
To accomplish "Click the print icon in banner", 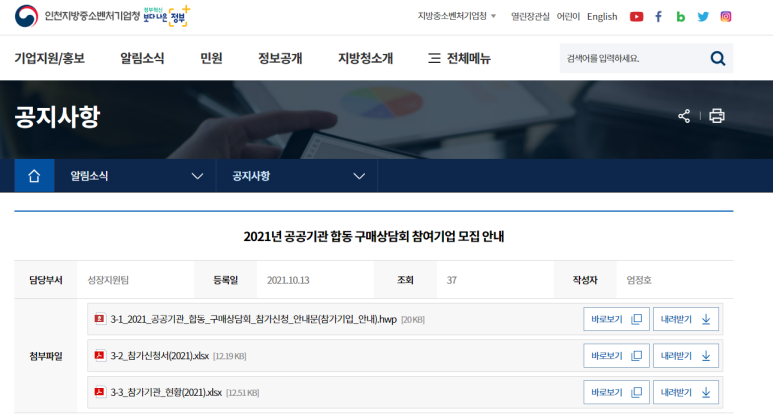I will click(x=716, y=116).
